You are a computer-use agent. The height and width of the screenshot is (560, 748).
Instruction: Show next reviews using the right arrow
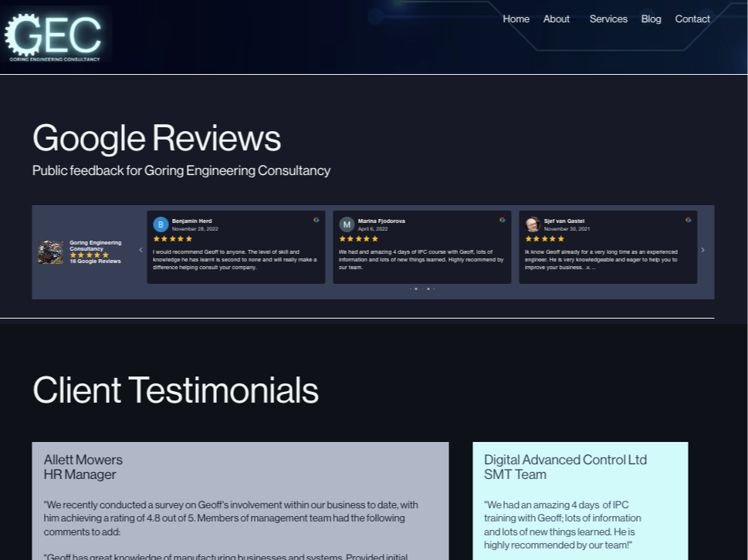[702, 250]
